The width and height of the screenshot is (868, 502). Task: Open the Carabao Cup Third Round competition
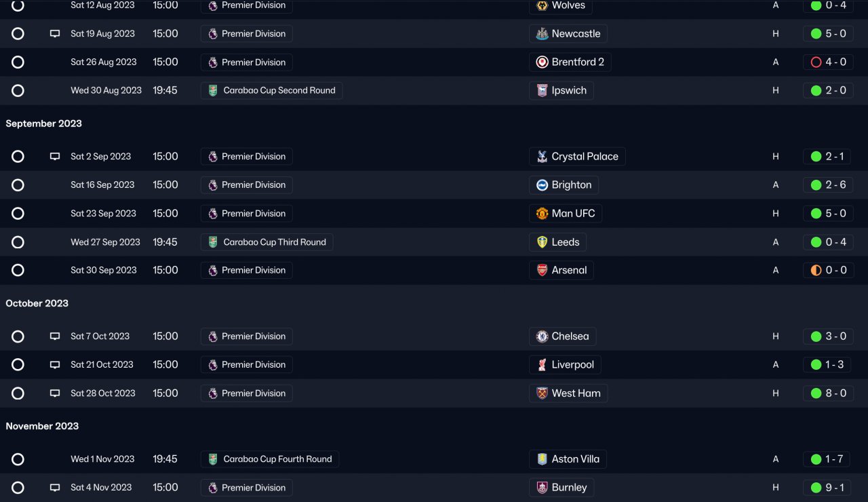click(267, 242)
